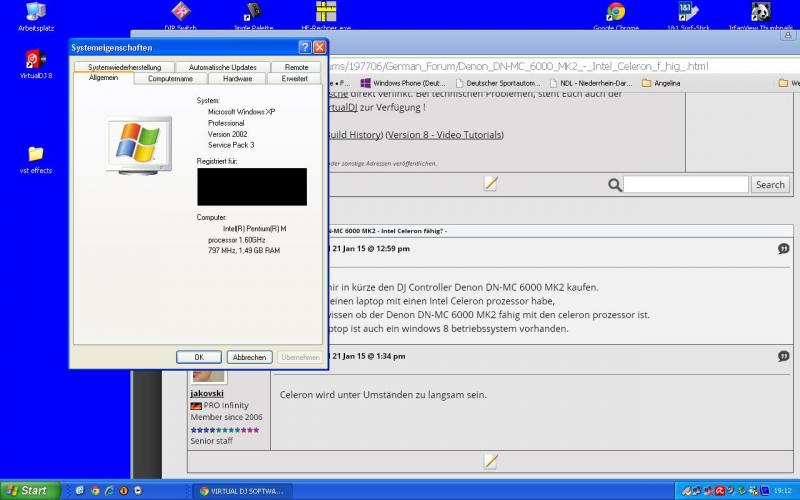Open the vst effects folder
Image resolution: width=800 pixels, height=500 pixels.
[35, 154]
